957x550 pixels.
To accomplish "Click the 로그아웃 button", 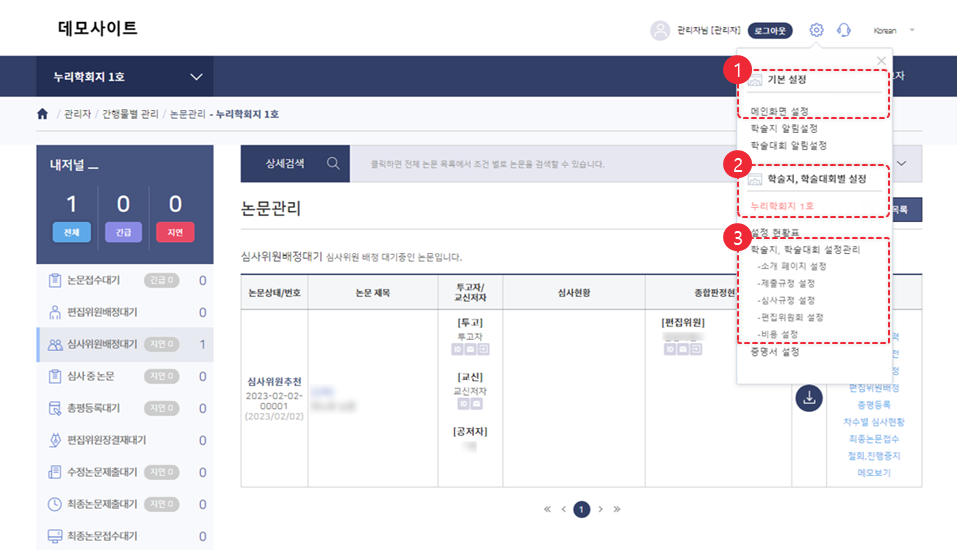I will 770,30.
